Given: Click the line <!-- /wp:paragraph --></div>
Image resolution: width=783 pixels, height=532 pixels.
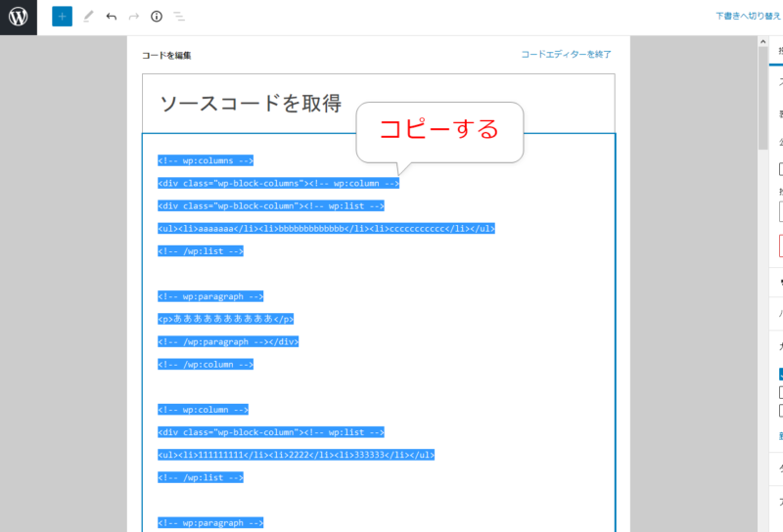Looking at the screenshot, I should point(228,342).
